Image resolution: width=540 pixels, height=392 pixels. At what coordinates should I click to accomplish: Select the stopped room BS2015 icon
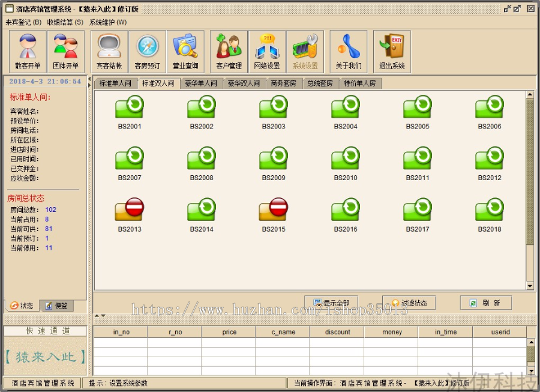[273, 210]
